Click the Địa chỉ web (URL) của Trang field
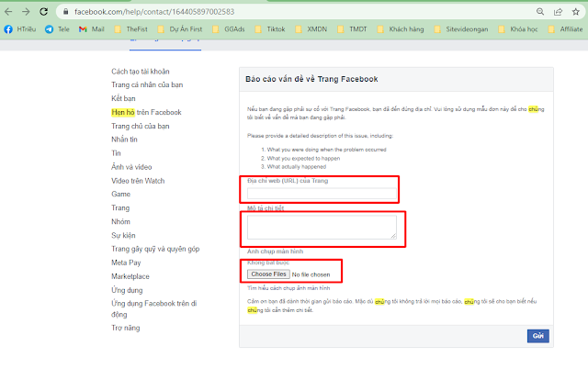The width and height of the screenshot is (588, 380). 322,194
